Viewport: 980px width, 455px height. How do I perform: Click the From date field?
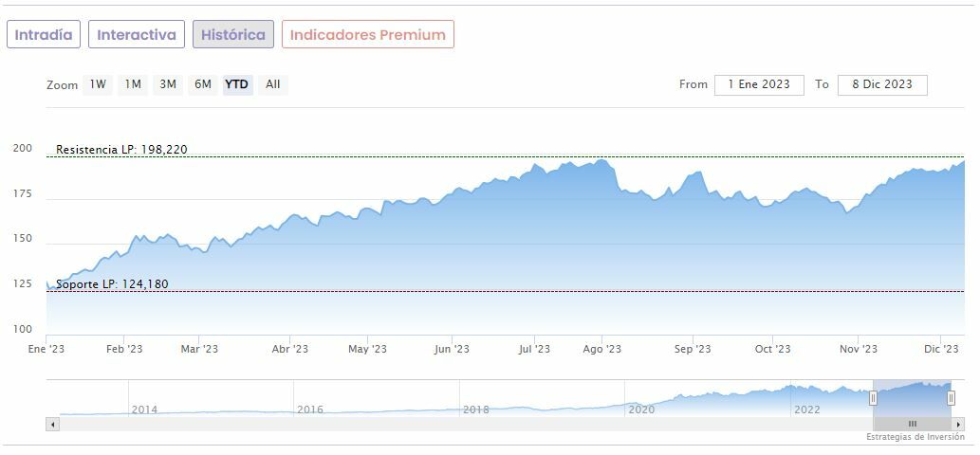coord(759,84)
